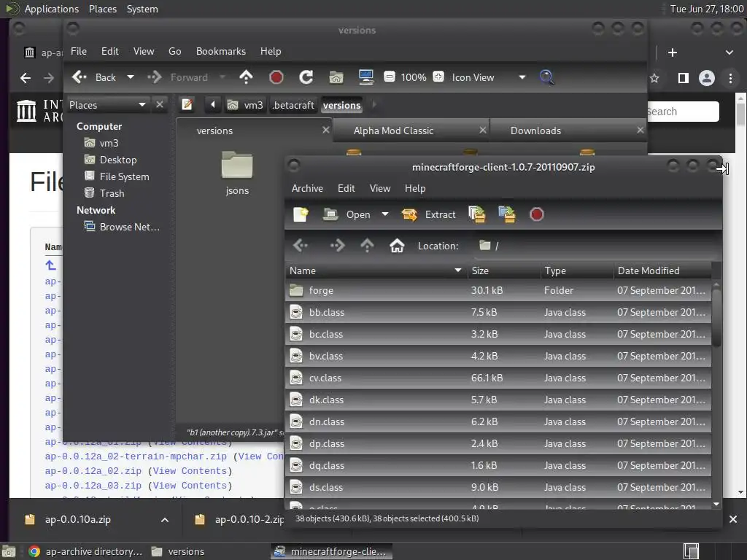Image resolution: width=747 pixels, height=560 pixels.
Task: Select dq.class in the archive list
Action: (x=498, y=466)
